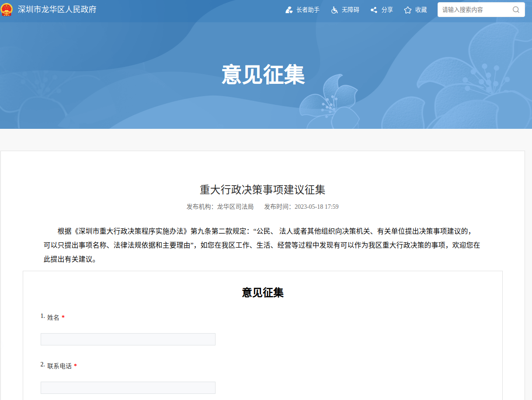The image size is (532, 400).
Task: Click the 重大行政决策事项建议征集 article title
Action: click(262, 190)
